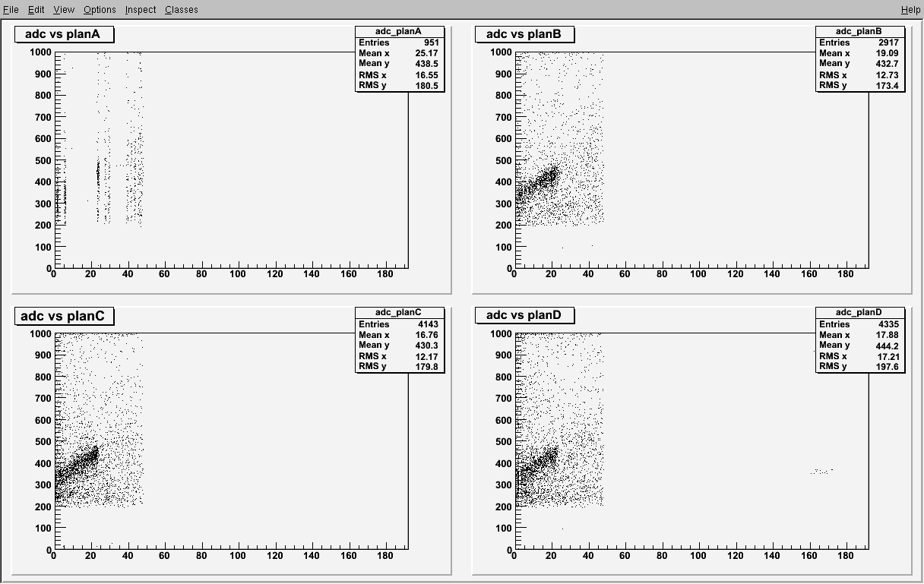The width and height of the screenshot is (924, 584).
Task: Click Mean y value 432.7 in adc_planB stats
Action: (888, 64)
